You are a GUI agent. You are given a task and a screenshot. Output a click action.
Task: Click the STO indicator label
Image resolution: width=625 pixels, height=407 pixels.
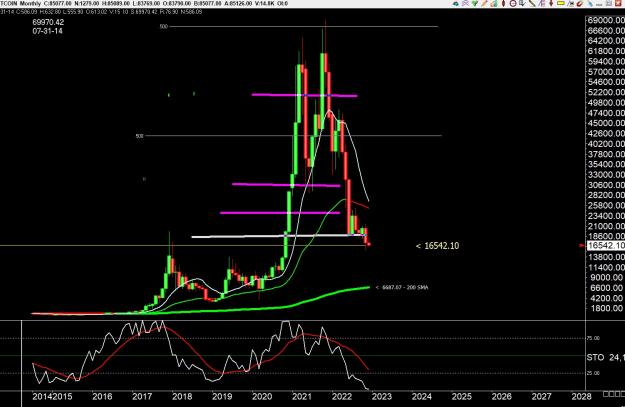595,358
